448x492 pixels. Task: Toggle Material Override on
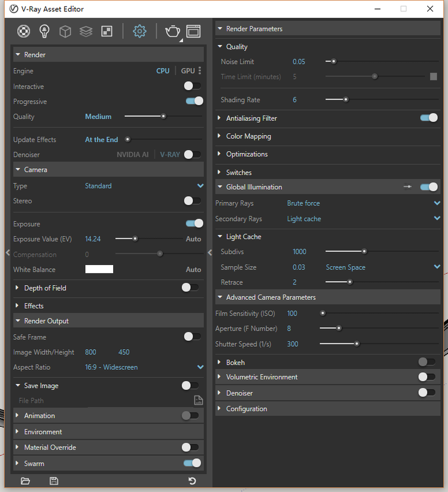tap(190, 447)
